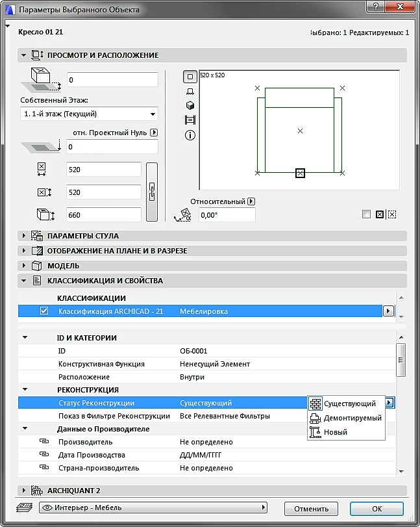Toggle the chain link proportion lock
This screenshot has width=420, height=527.
click(152, 192)
